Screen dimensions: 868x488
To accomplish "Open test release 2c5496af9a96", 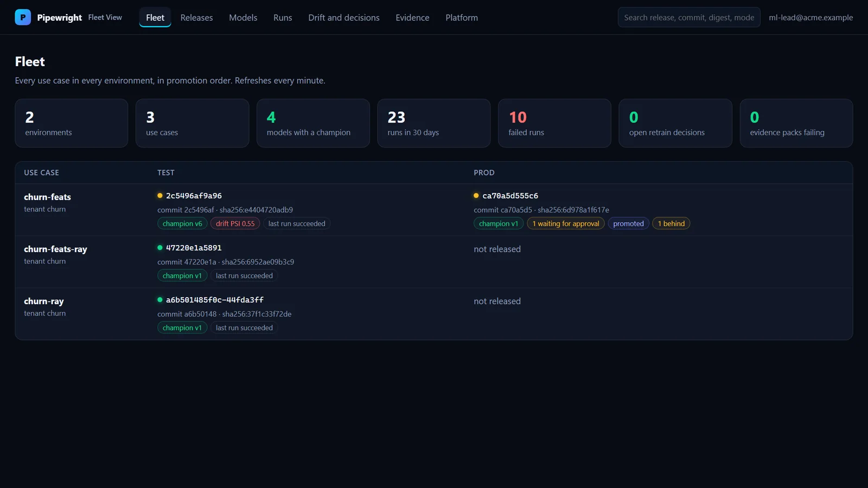I will pyautogui.click(x=194, y=196).
